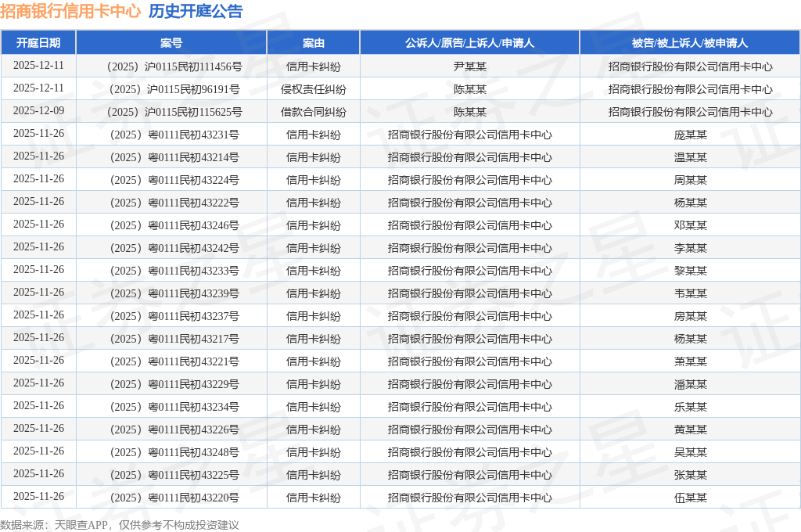The width and height of the screenshot is (801, 532).
Task: Select defendant 庞某某
Action: point(690,135)
